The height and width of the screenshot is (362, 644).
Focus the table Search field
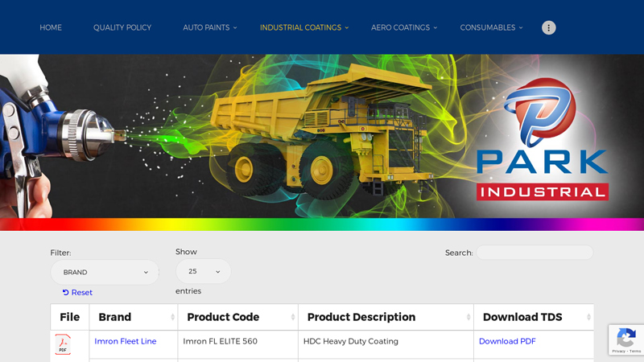point(535,253)
